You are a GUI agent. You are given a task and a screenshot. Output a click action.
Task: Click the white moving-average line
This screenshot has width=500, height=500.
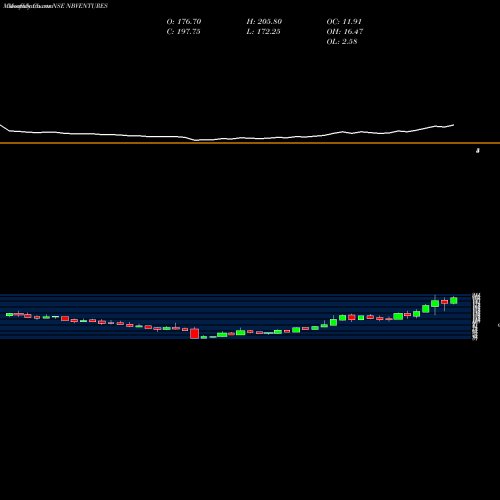[227, 138]
